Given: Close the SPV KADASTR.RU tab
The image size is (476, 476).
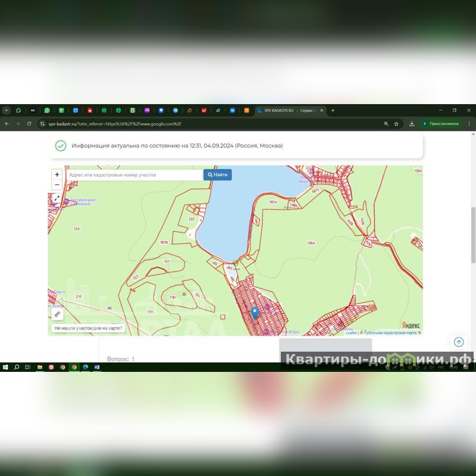Looking at the screenshot, I should pyautogui.click(x=322, y=110).
